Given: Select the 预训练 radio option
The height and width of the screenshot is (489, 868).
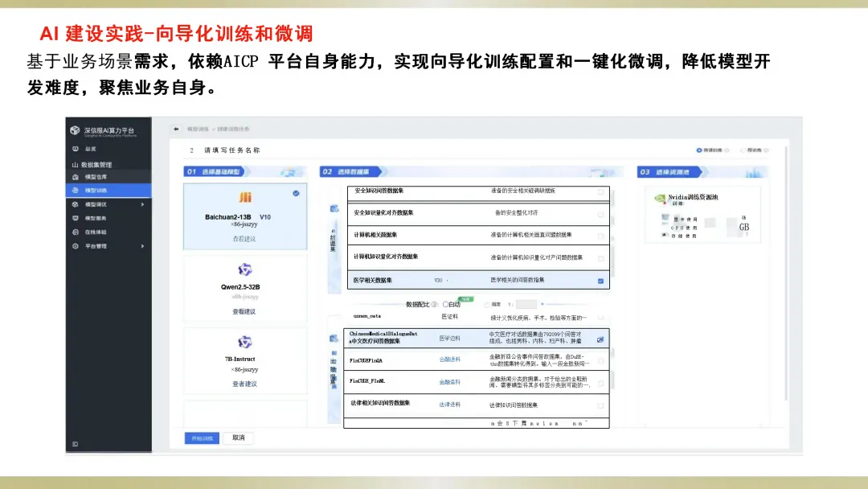Looking at the screenshot, I should pos(743,150).
